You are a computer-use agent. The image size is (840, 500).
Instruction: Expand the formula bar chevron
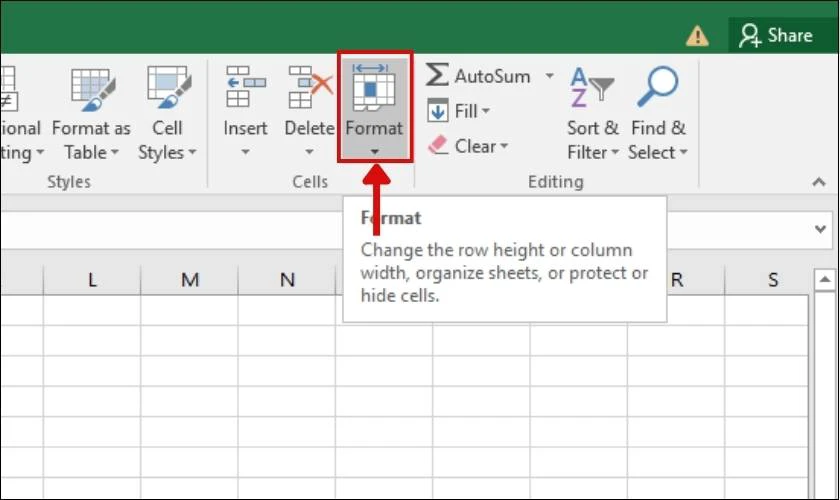pos(820,229)
